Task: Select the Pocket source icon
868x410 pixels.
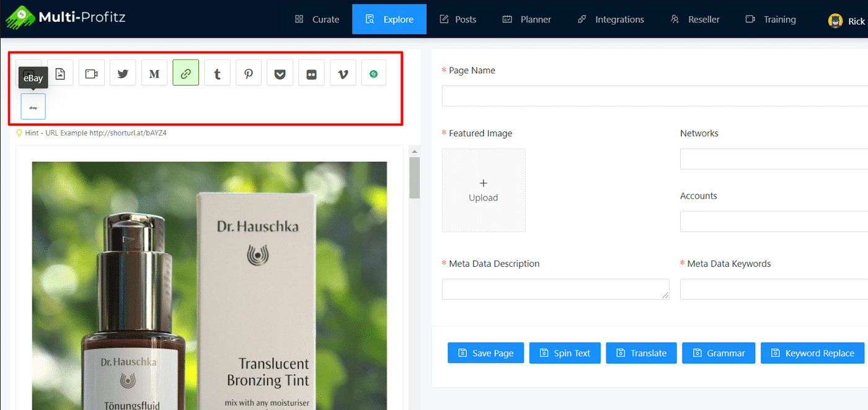Action: click(x=280, y=73)
